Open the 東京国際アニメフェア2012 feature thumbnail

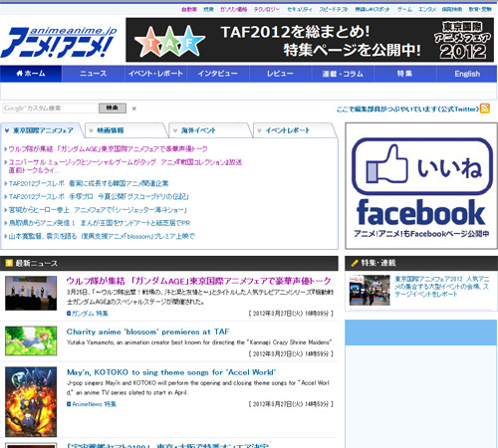370,290
